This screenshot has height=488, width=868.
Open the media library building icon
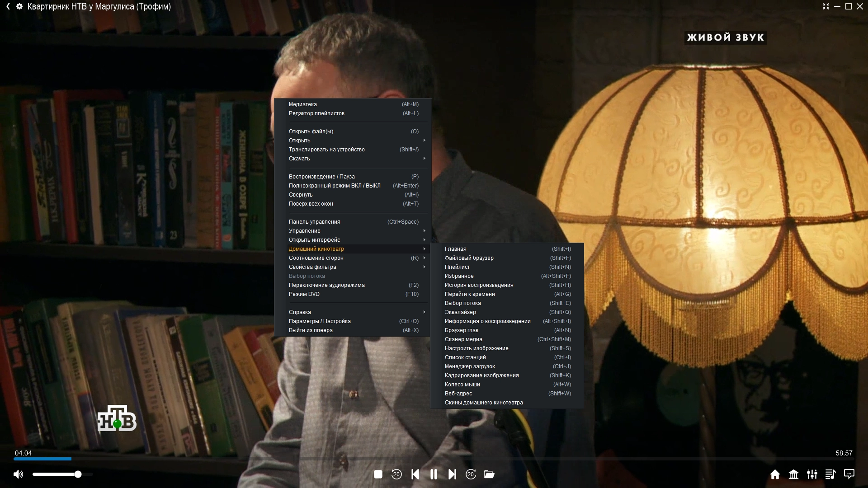pos(793,474)
